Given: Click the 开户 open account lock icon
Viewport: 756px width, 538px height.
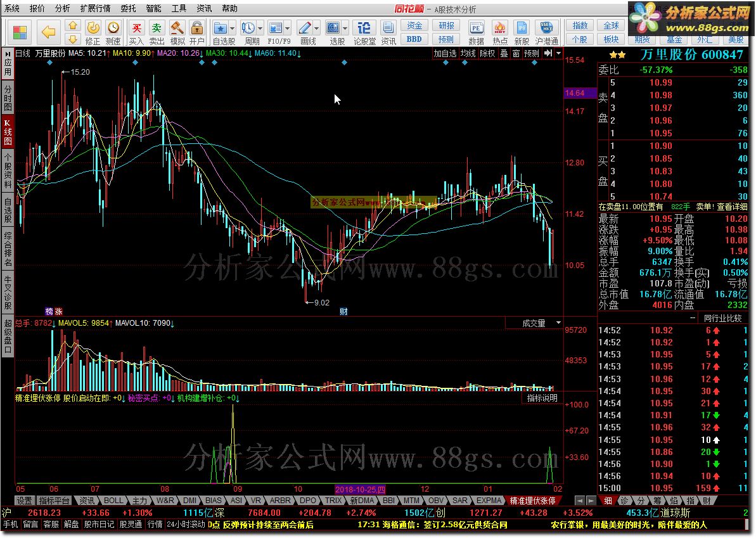Looking at the screenshot, I should click(x=196, y=33).
